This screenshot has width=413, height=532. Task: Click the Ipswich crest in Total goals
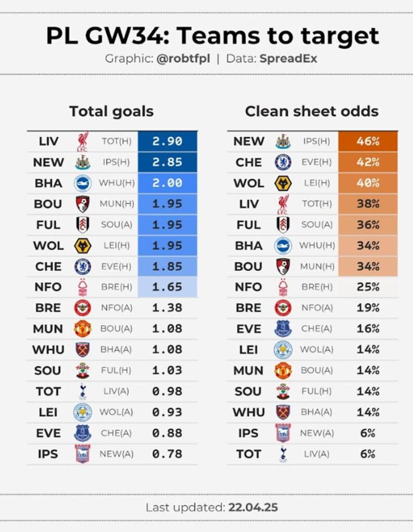pyautogui.click(x=83, y=454)
